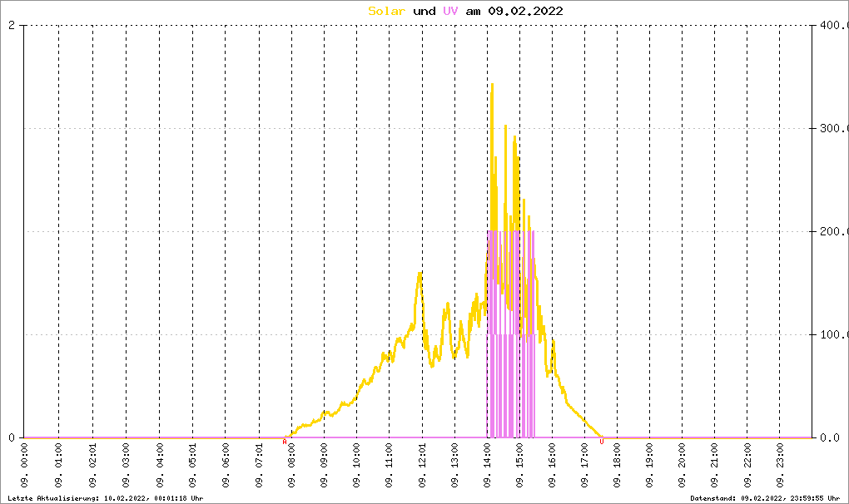
Task: Click the yellow solar peak near 12:01
Action: point(420,274)
